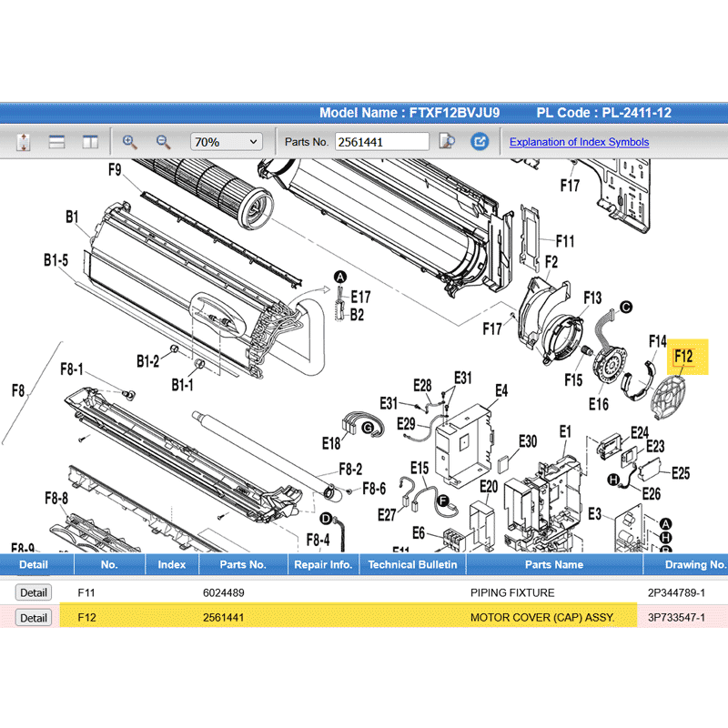Zoom out of the parts diagram

164,142
